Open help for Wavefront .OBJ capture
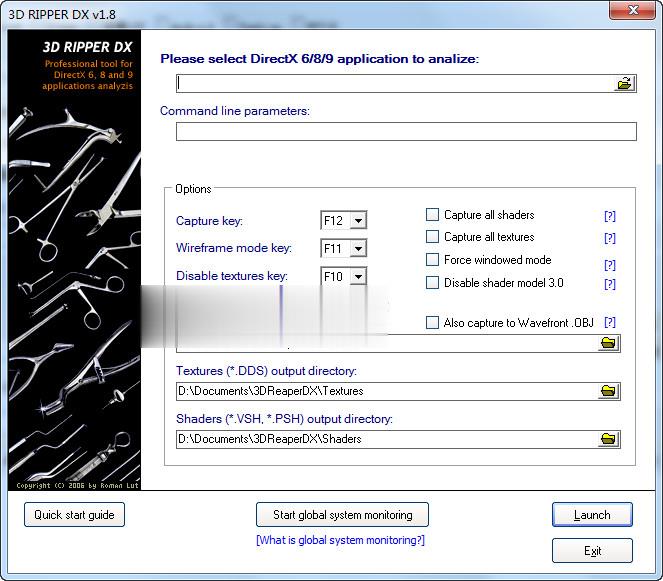 pos(610,322)
